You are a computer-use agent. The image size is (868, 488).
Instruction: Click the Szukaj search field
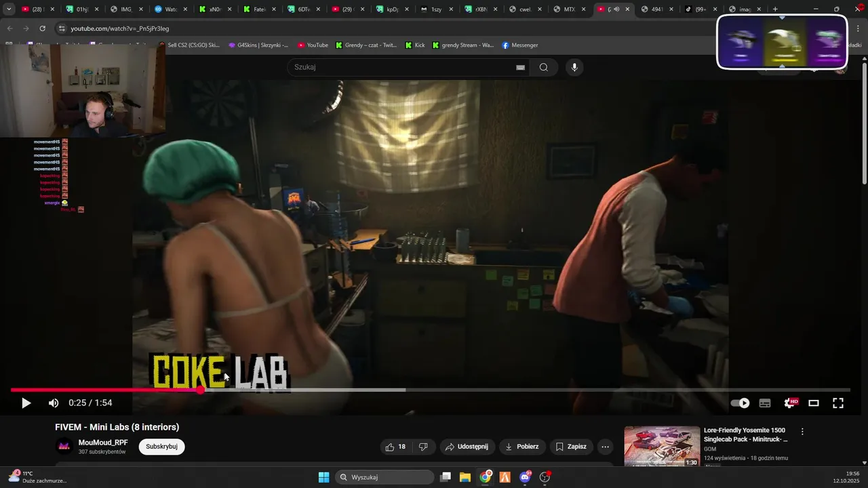tap(400, 67)
